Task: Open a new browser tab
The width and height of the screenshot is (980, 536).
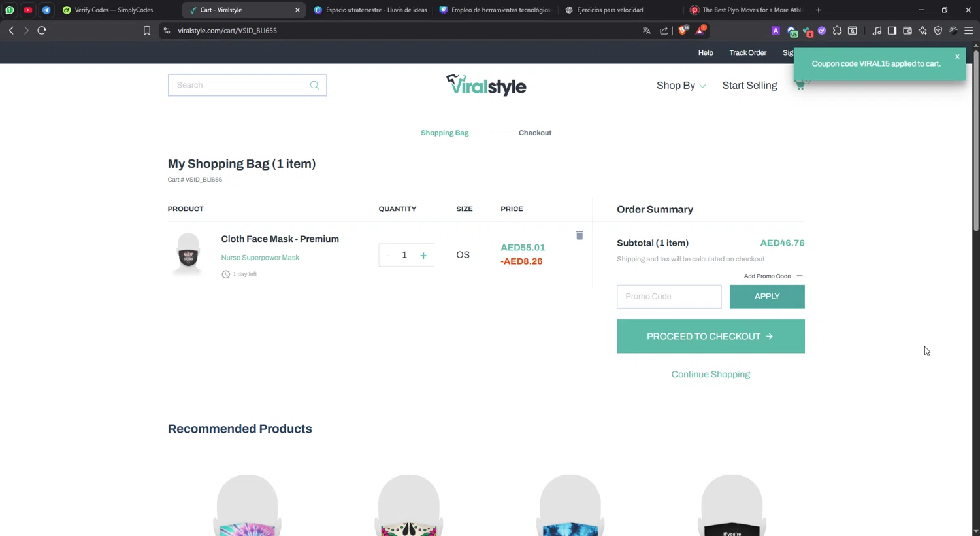Action: 819,10
